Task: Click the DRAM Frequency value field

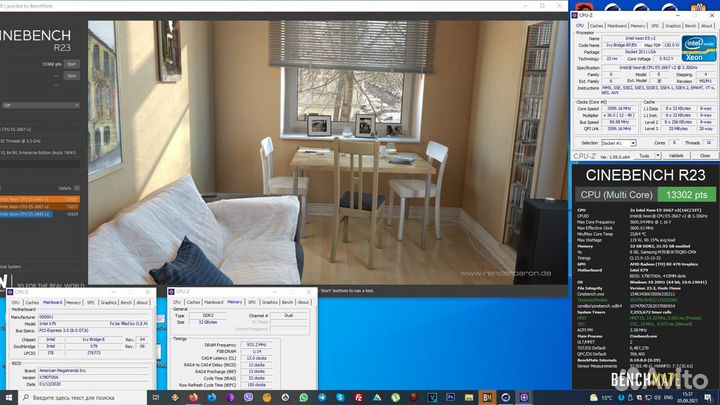Action: (256, 344)
